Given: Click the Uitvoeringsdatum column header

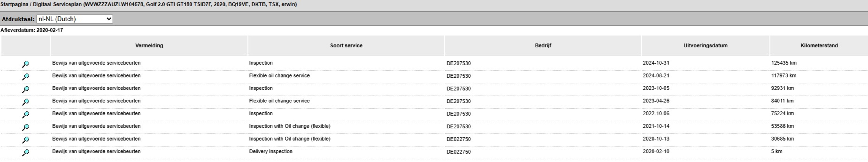Looking at the screenshot, I should coord(705,45).
